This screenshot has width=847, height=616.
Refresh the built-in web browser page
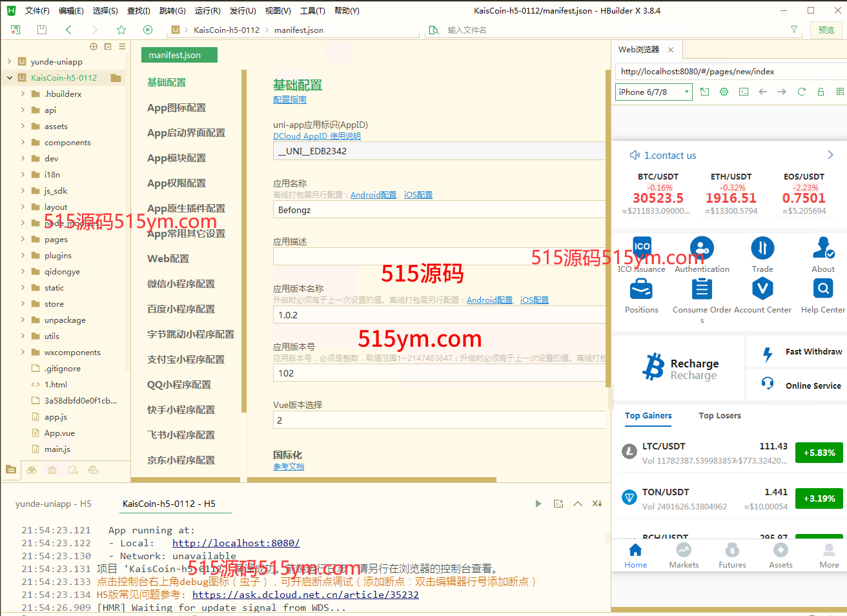[x=801, y=92]
